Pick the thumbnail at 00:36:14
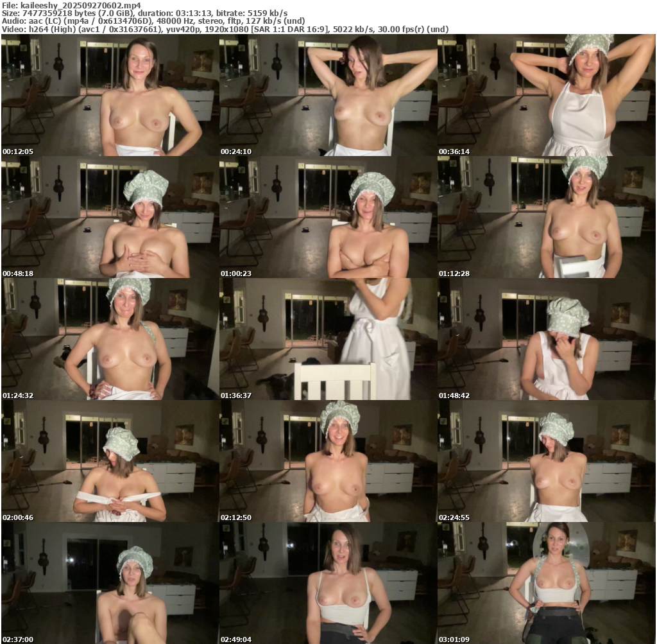Image resolution: width=657 pixels, height=644 pixels. 547,95
